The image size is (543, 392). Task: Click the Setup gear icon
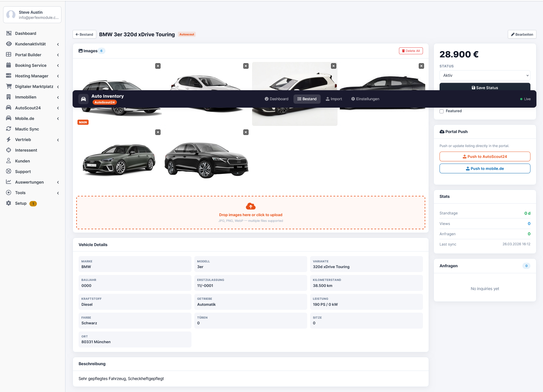point(9,203)
